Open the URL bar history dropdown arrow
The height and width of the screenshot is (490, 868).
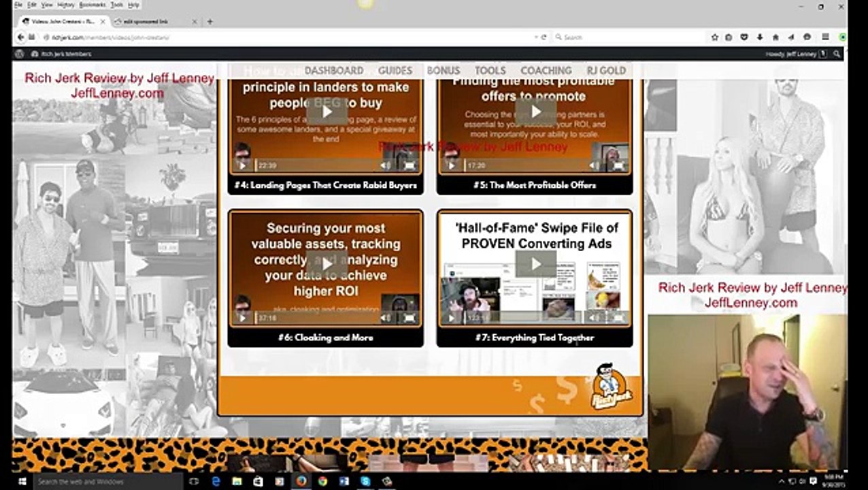point(536,37)
